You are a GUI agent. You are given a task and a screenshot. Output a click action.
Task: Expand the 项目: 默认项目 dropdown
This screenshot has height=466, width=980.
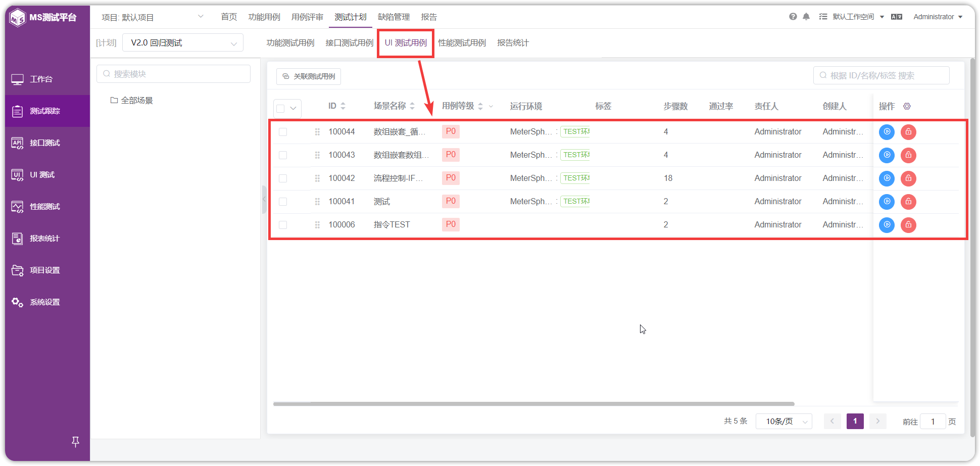click(152, 17)
